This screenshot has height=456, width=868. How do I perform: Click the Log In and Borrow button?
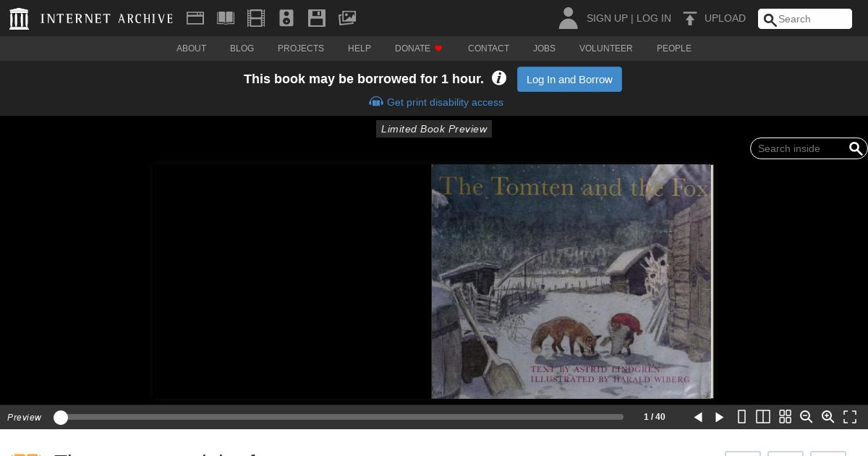pyautogui.click(x=569, y=79)
